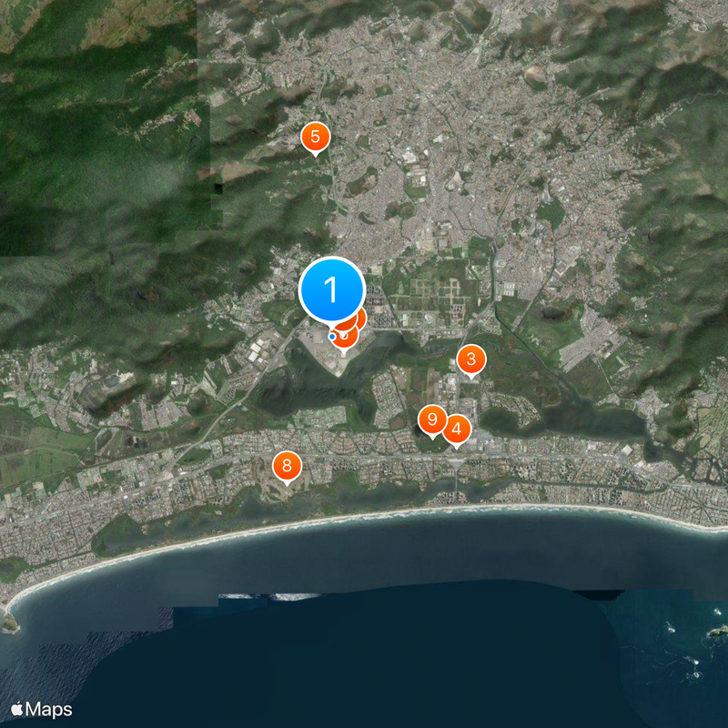Click the dark lagoon east of pin 4

pos(564,421)
